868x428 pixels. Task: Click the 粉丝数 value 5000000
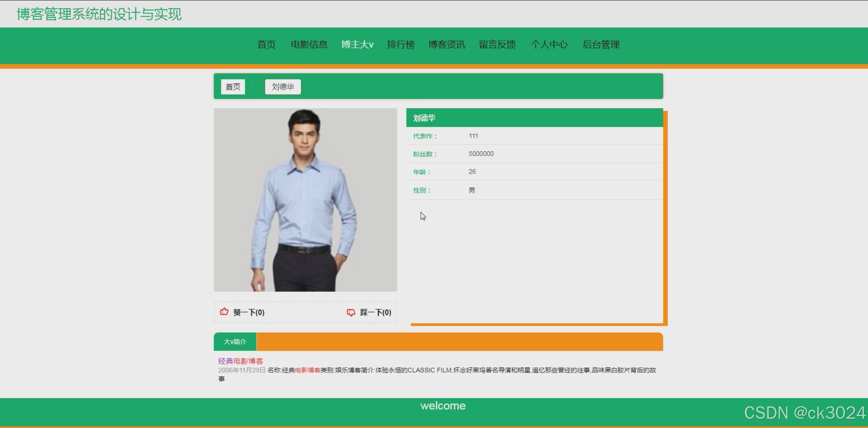coord(481,153)
